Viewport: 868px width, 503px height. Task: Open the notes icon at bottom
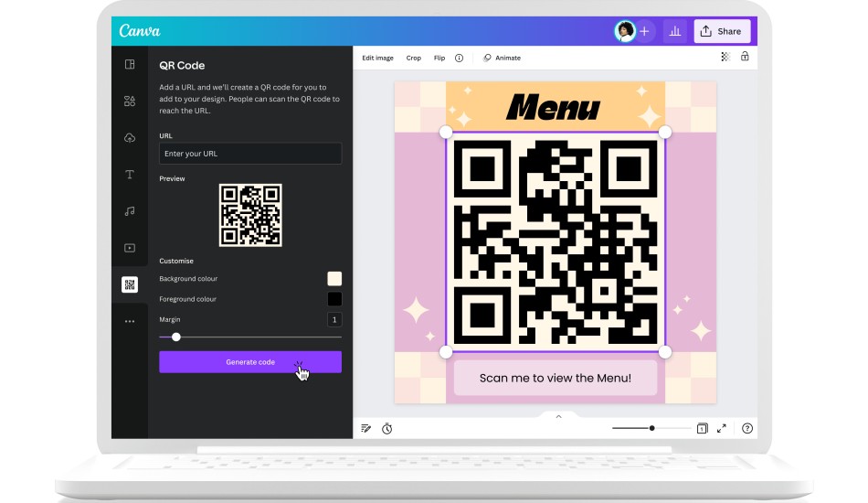[x=365, y=428]
